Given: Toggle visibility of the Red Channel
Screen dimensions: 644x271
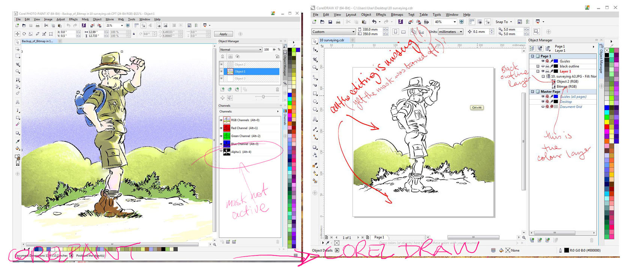Looking at the screenshot, I should pos(221,128).
